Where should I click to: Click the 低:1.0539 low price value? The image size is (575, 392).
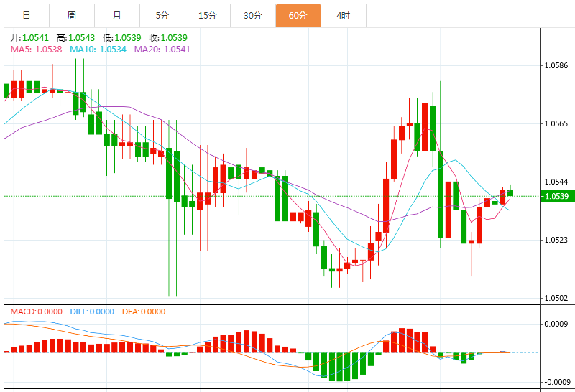click(x=121, y=38)
